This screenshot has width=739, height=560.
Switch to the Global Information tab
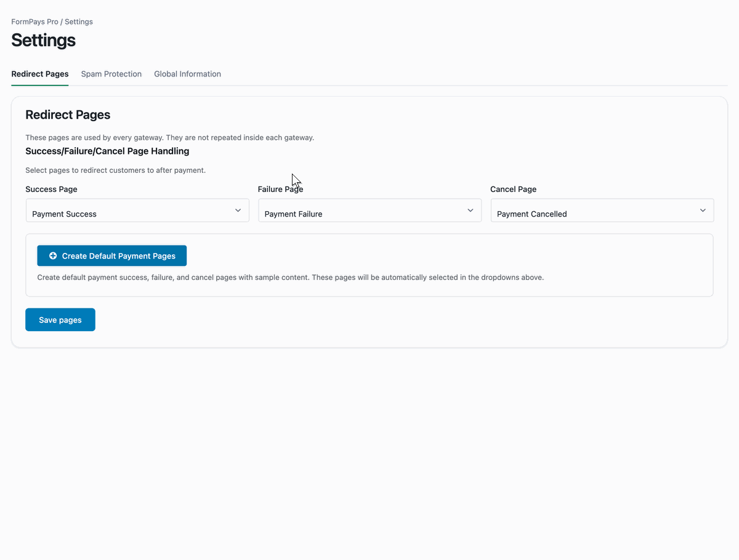tap(187, 74)
